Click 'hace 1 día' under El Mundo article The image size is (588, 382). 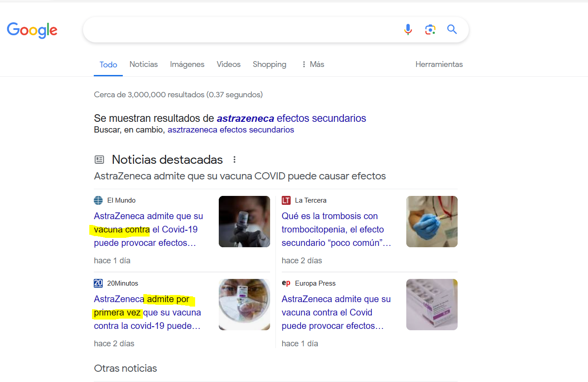click(x=112, y=261)
